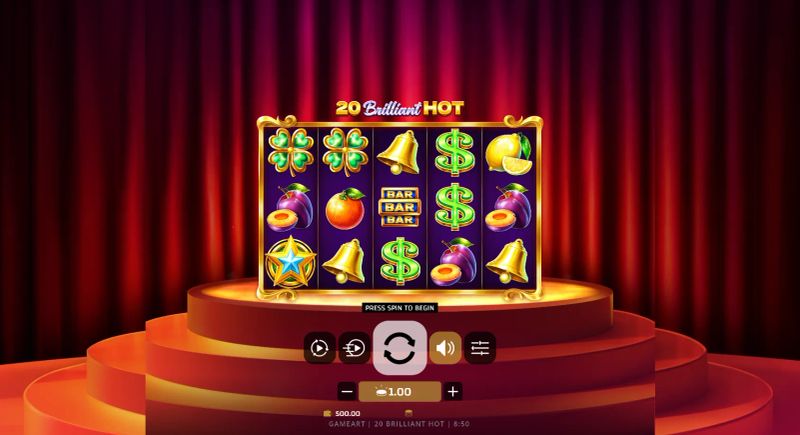This screenshot has width=800, height=435.
Task: Click the plum symbol on the first reel
Action: pos(291,207)
